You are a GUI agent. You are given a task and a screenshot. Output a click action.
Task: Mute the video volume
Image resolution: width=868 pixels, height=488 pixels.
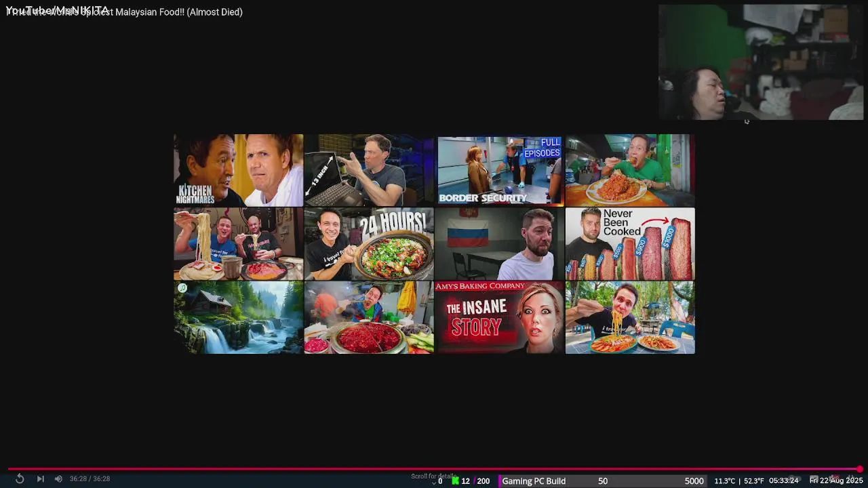click(58, 479)
